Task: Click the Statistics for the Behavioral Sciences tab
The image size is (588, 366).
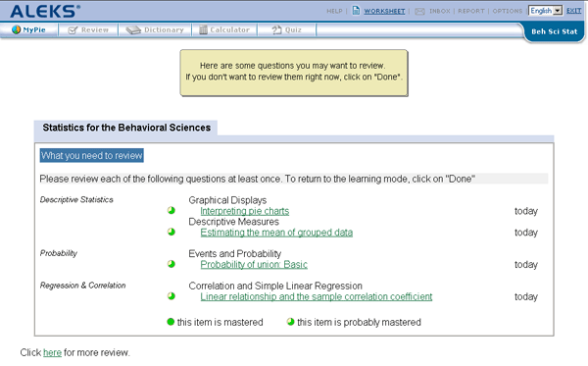Action: [126, 128]
